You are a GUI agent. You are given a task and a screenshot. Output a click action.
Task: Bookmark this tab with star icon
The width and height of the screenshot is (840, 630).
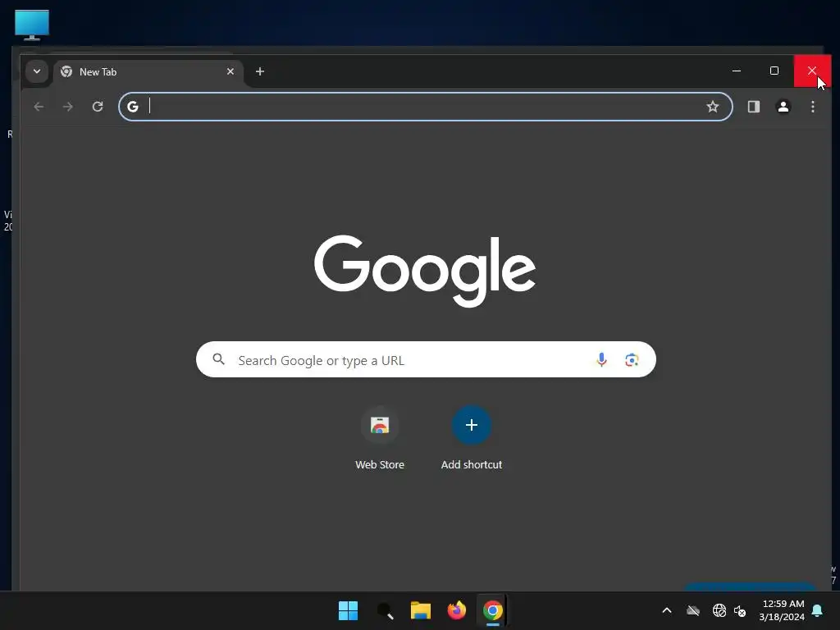(713, 107)
